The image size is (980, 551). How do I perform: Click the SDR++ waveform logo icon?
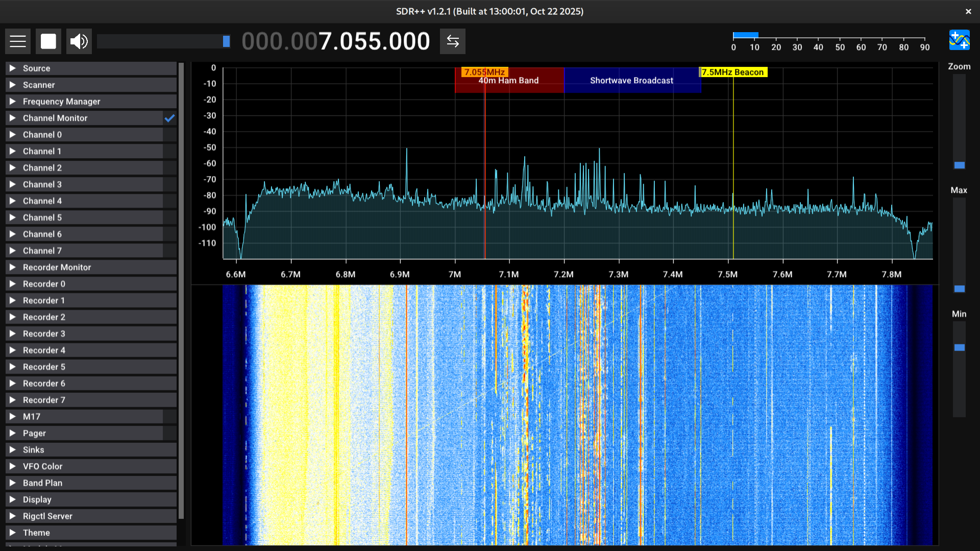point(959,40)
